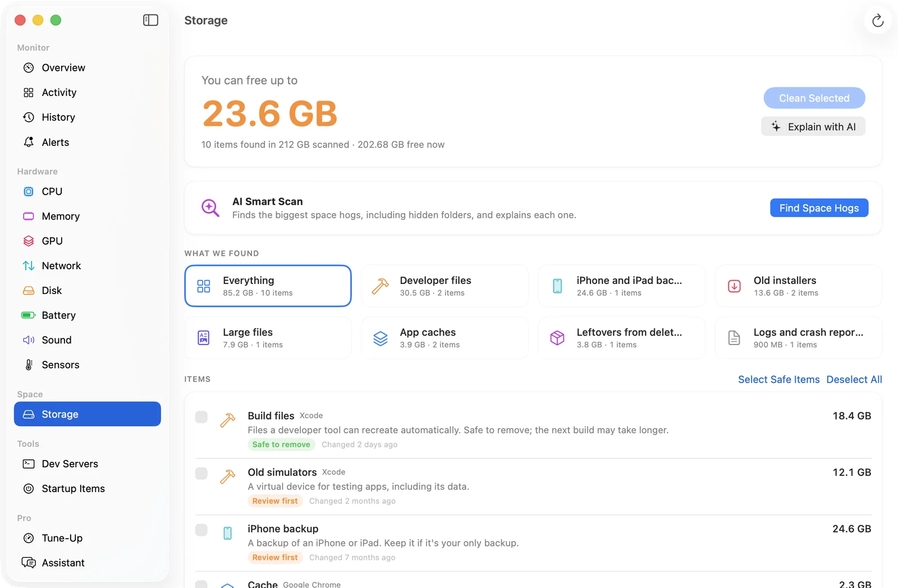Click the Safe to remove tag
Viewport: 898px width, 588px height.
point(281,444)
